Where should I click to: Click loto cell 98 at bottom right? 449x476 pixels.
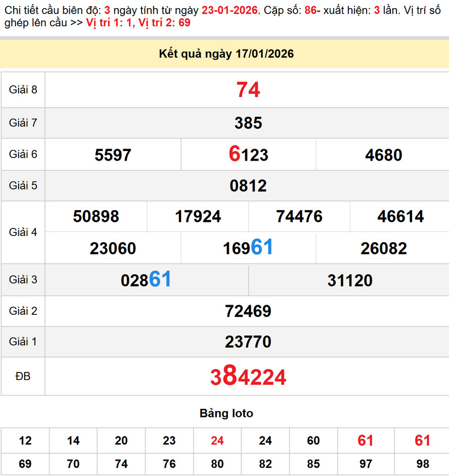(422, 464)
